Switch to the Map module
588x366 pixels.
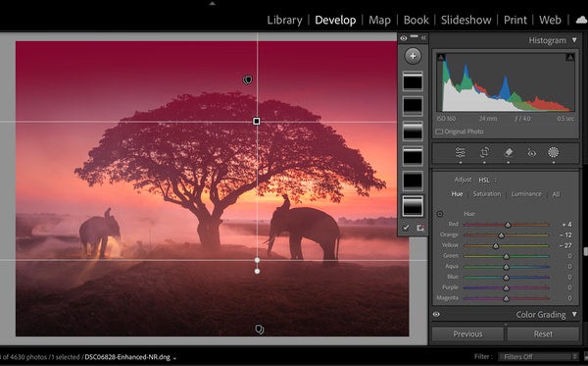pos(379,20)
